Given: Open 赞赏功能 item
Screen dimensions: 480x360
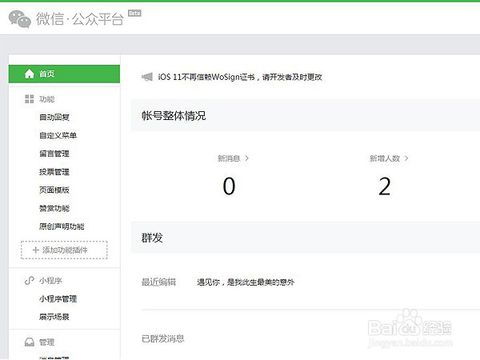Looking at the screenshot, I should click(54, 208).
